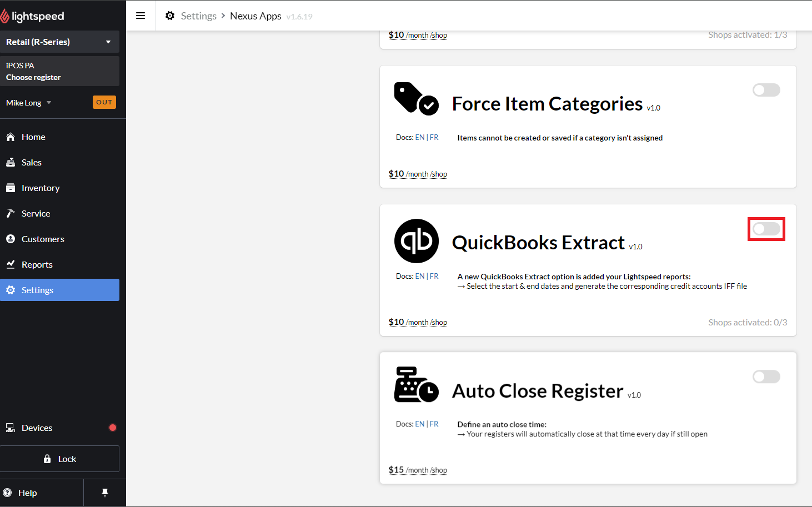
Task: Click the Shops activated: 1/3 text
Action: [748, 34]
